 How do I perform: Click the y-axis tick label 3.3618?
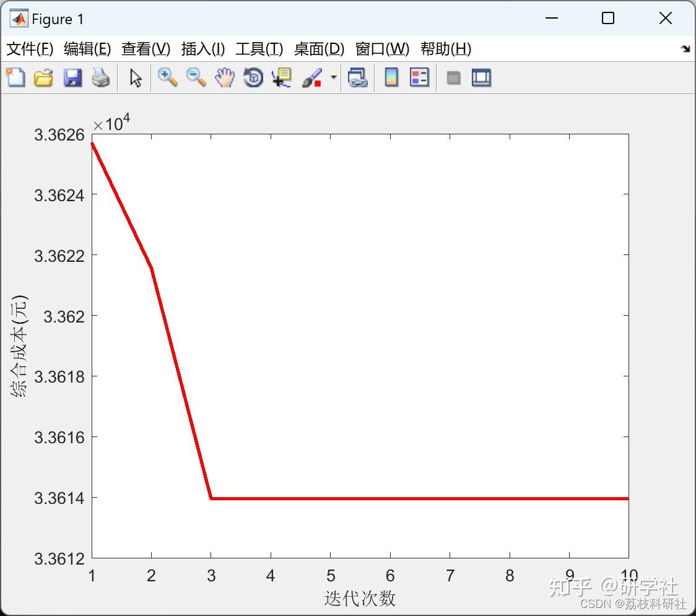pos(59,377)
